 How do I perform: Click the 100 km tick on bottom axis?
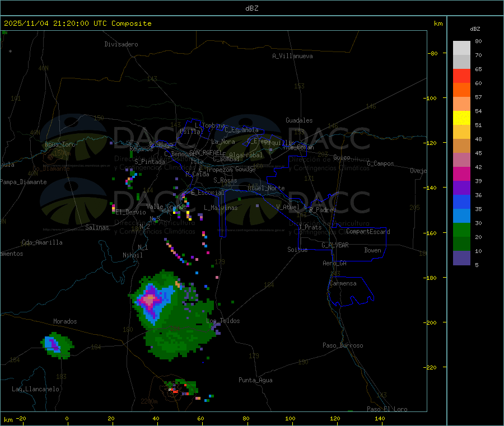click(x=290, y=418)
